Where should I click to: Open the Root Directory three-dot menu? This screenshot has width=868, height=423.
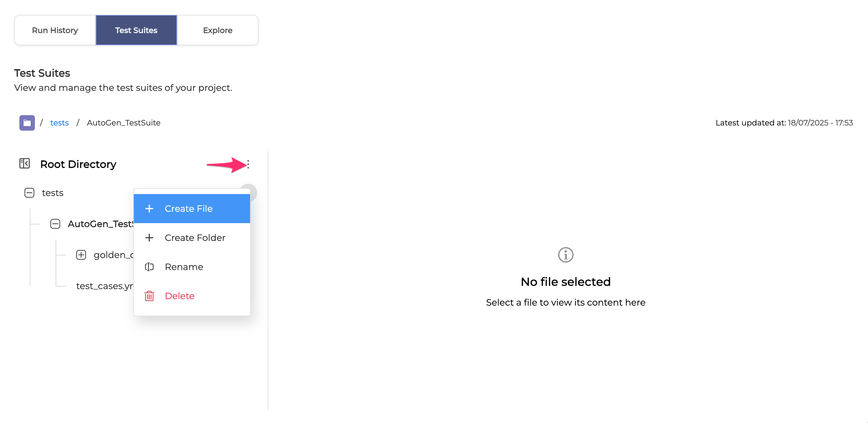click(x=248, y=164)
